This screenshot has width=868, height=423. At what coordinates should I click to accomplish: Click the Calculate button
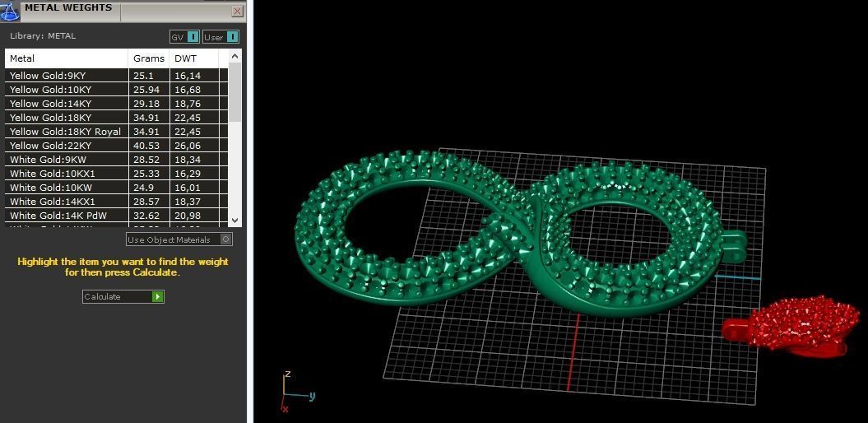123,297
